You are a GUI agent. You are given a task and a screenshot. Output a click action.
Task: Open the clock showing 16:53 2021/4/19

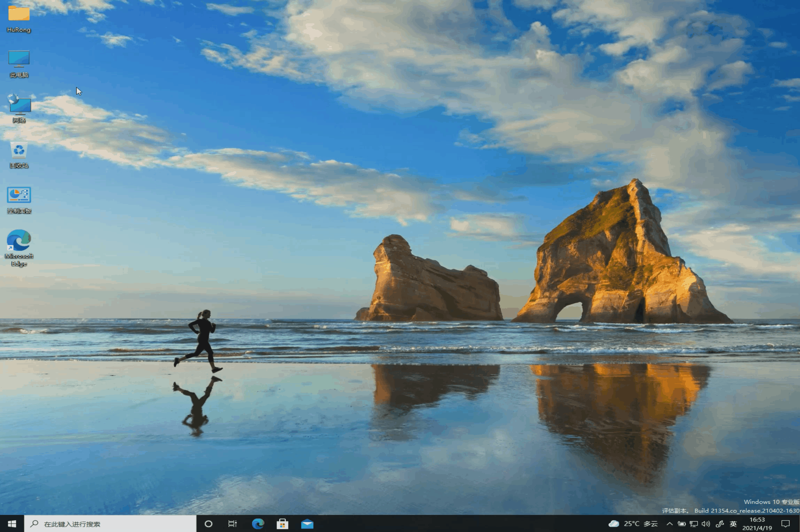(757, 524)
